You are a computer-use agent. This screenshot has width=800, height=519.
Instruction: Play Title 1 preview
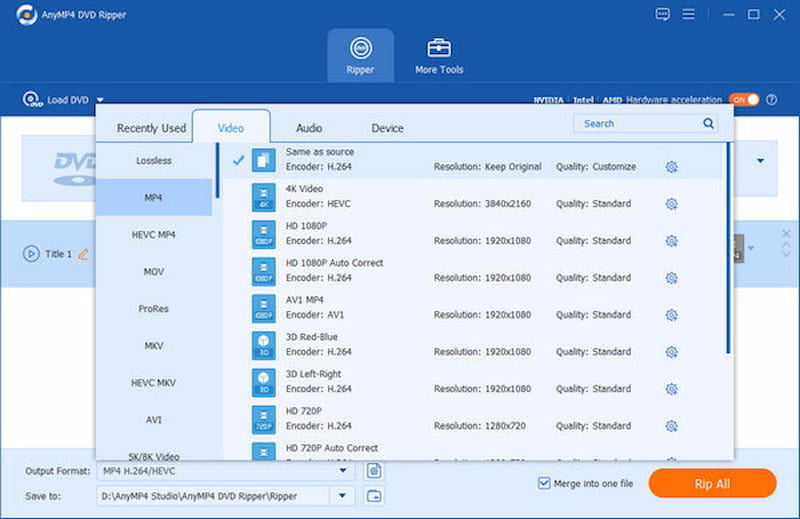click(31, 254)
